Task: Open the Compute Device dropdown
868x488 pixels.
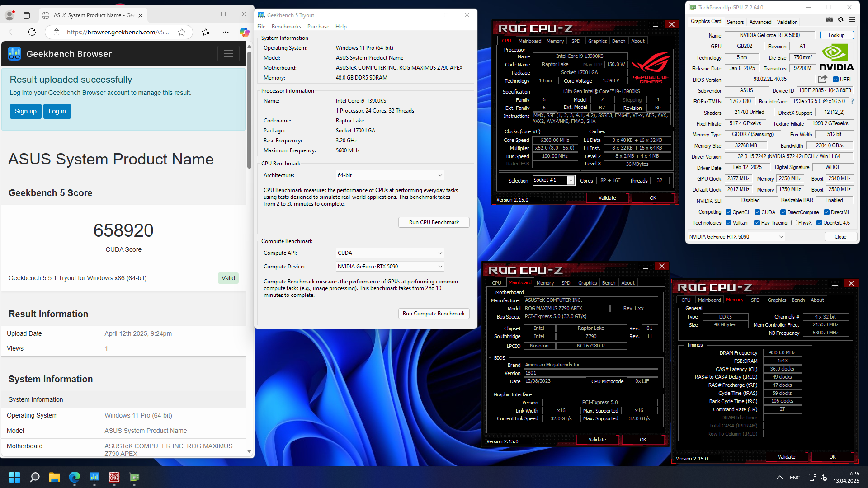Action: point(390,267)
